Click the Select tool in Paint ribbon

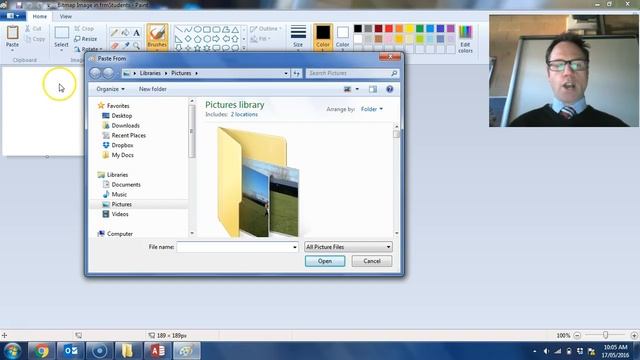61,37
